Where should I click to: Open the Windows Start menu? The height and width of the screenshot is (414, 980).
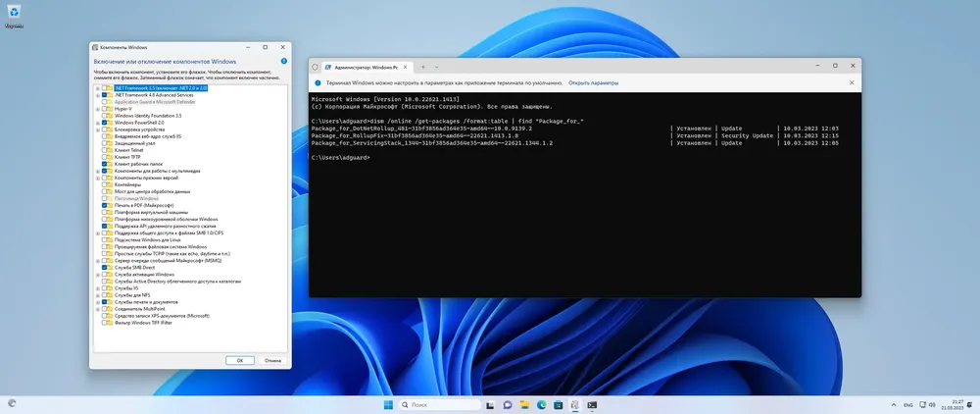388,404
